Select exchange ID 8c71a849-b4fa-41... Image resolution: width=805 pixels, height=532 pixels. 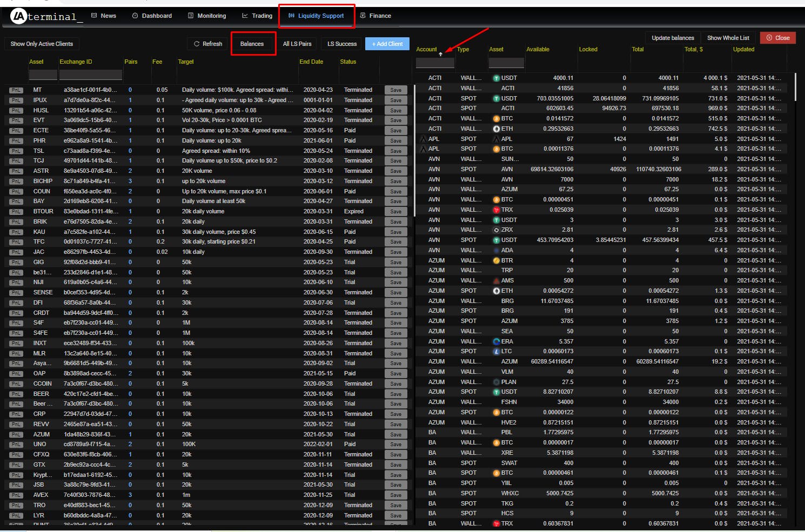point(90,181)
